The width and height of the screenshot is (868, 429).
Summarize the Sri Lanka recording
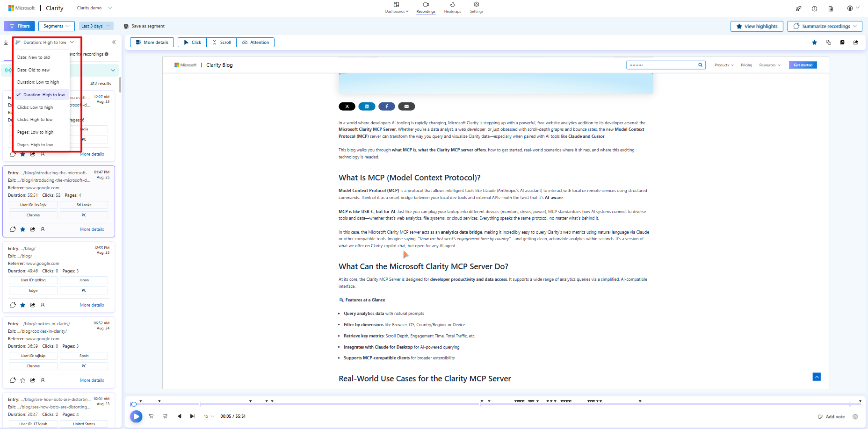click(x=13, y=229)
